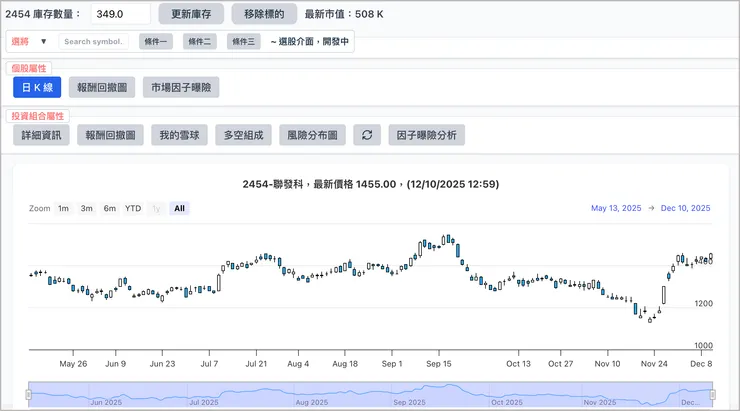Click the 個股屬性 section label
Screen dimensions: 740x411
click(29, 68)
